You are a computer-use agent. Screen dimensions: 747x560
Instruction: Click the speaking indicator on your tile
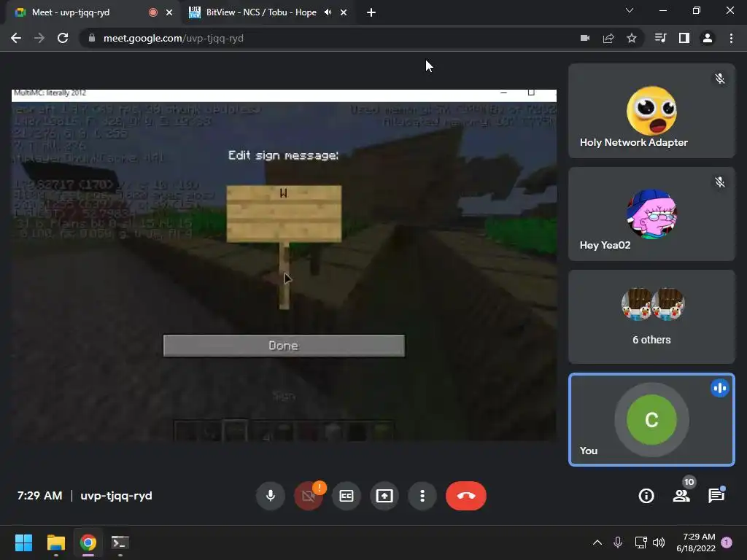(x=720, y=388)
